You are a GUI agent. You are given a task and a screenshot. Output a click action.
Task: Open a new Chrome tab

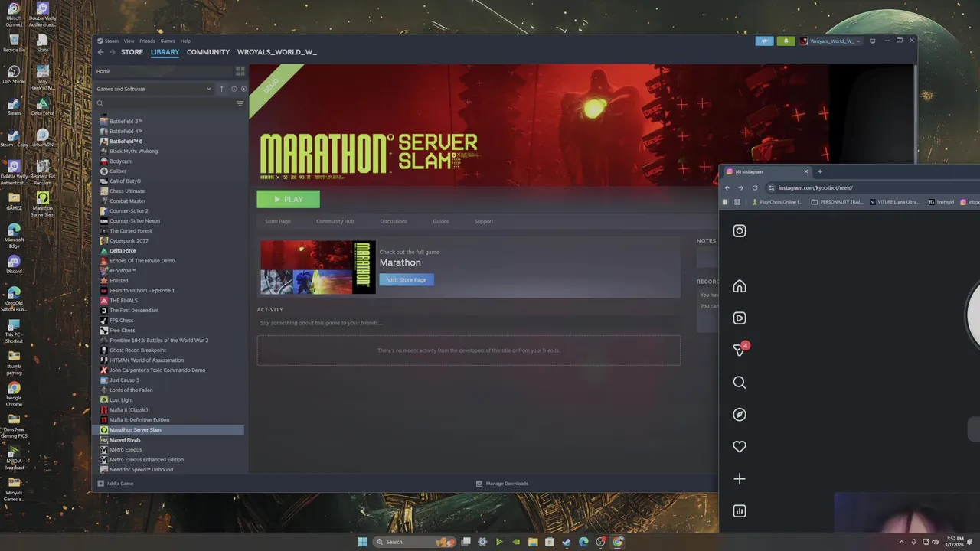(x=819, y=171)
